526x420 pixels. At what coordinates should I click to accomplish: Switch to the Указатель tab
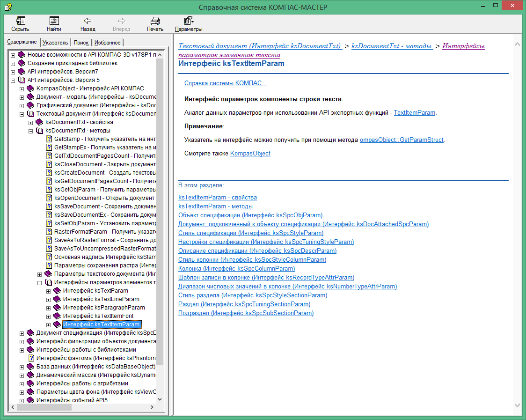pos(55,43)
